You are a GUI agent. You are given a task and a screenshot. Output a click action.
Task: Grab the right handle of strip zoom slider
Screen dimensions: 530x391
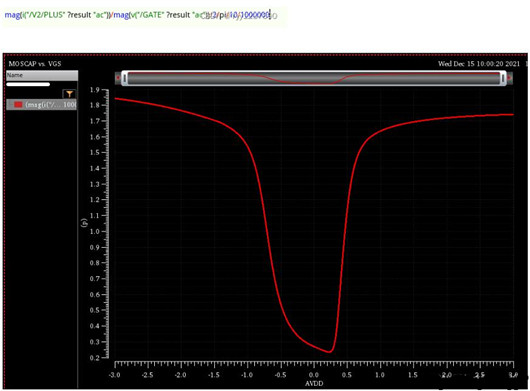coord(503,78)
